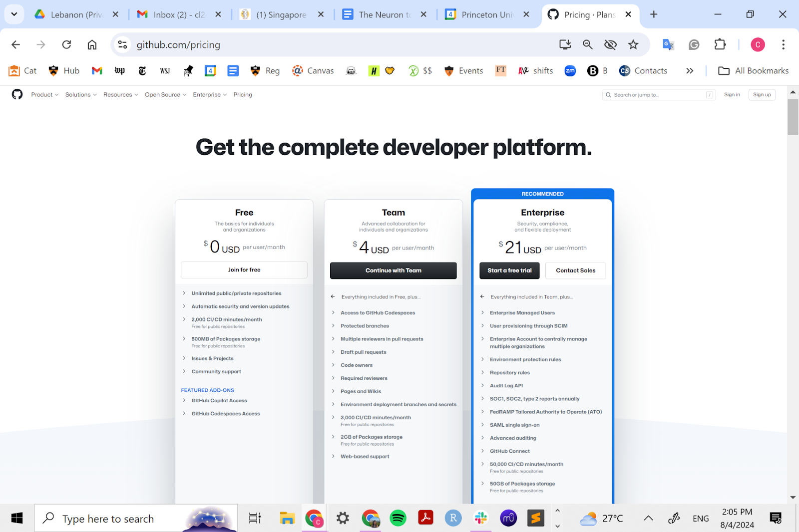This screenshot has width=799, height=532.
Task: Open the taskbar notification center icon
Action: 776,519
